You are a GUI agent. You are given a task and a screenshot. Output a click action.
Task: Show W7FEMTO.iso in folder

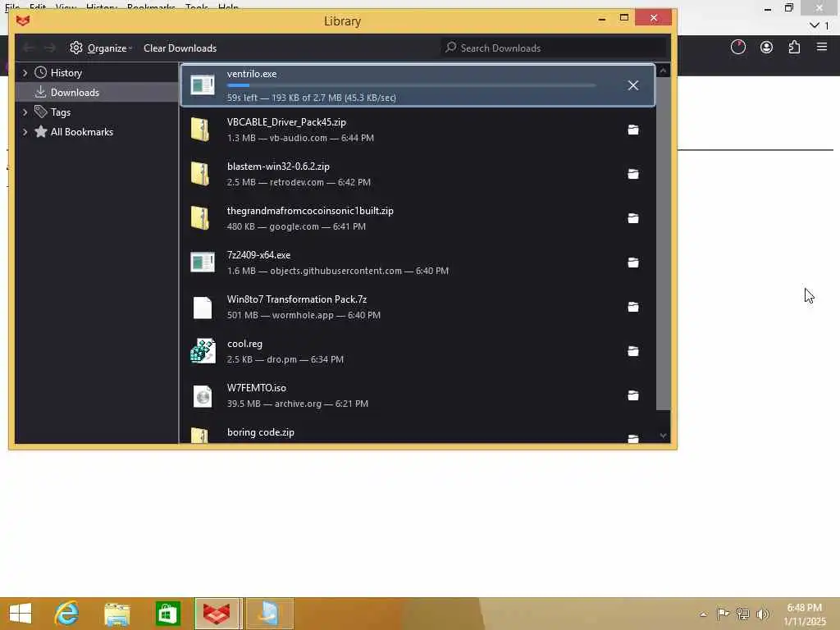632,395
